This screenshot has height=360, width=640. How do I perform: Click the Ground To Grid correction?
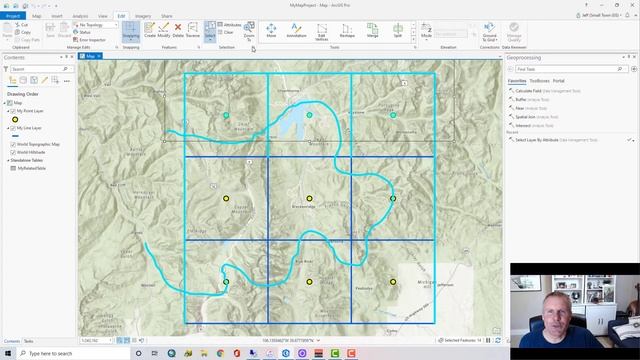(x=489, y=32)
